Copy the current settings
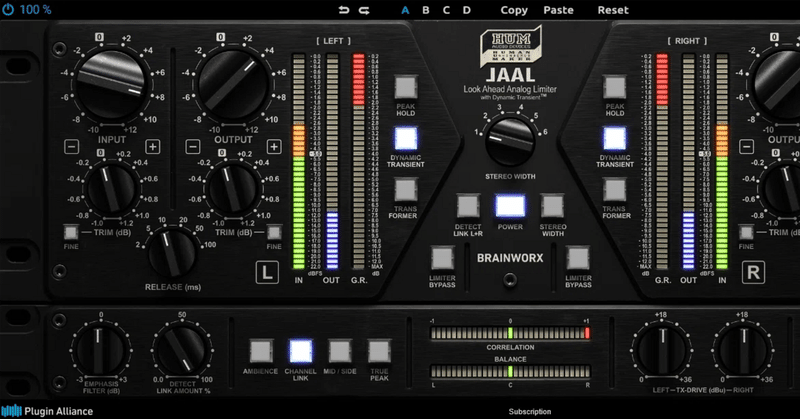 pos(514,10)
